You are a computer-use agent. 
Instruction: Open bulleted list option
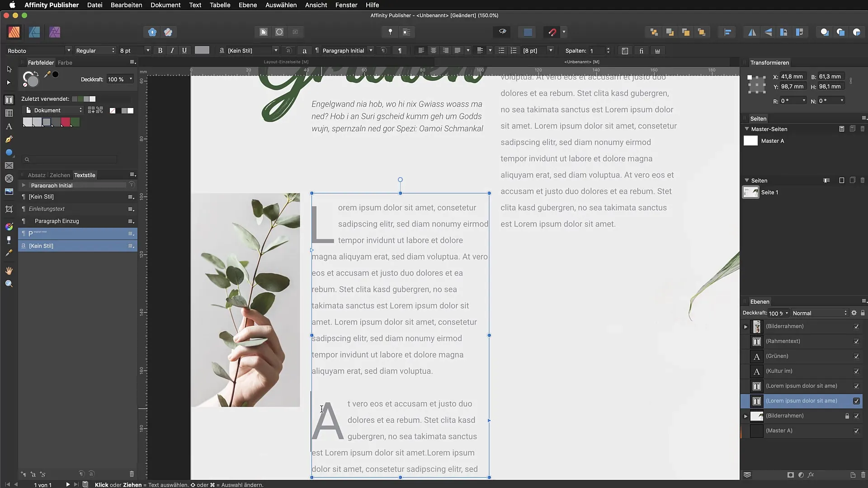tap(501, 51)
